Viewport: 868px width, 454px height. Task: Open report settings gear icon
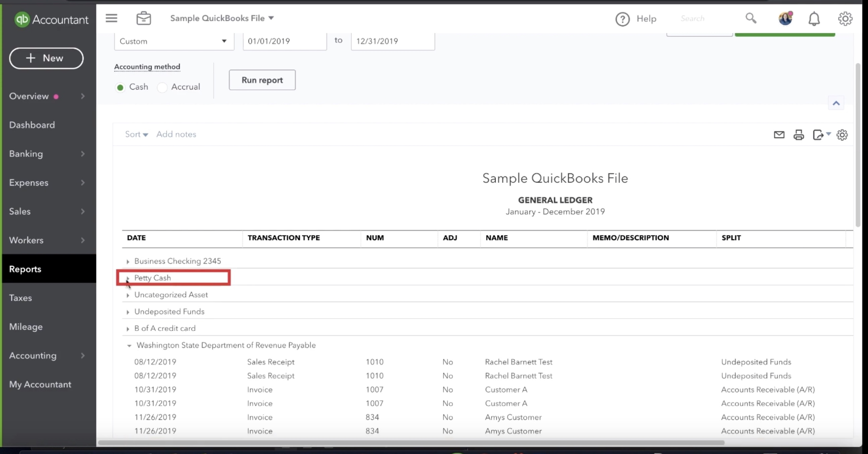pyautogui.click(x=842, y=135)
